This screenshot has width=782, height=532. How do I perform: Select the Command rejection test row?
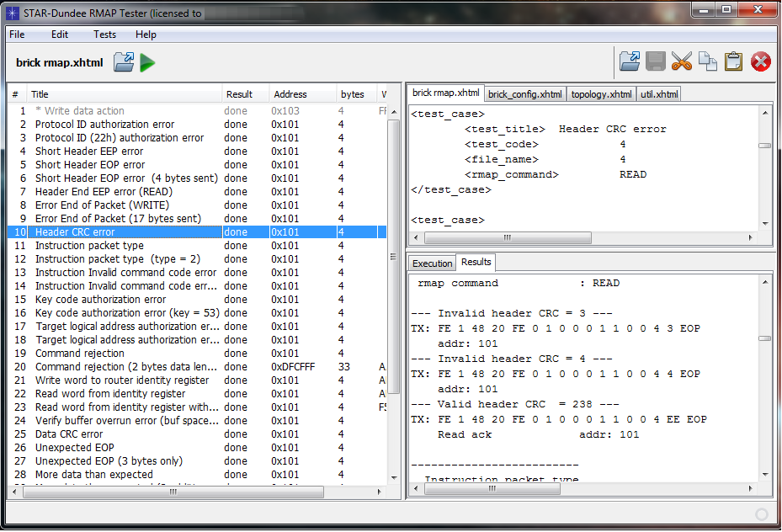[79, 354]
